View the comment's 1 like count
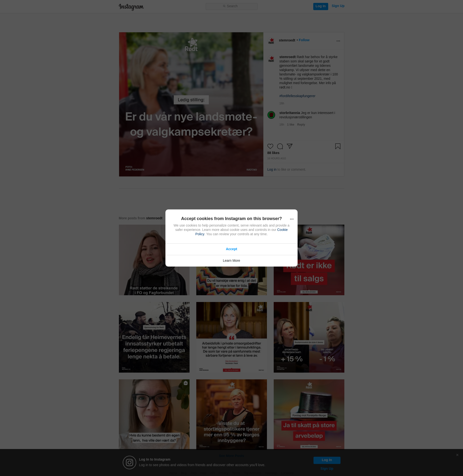Screen dimensions: 463x476 coord(291,125)
